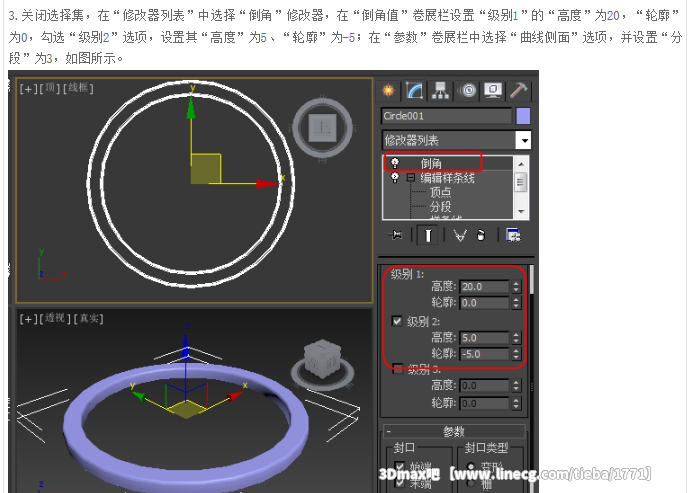Screen dimensions: 691x493
Task: Toggle lightbulb of the 编辑样条线 modifier
Action: [395, 178]
